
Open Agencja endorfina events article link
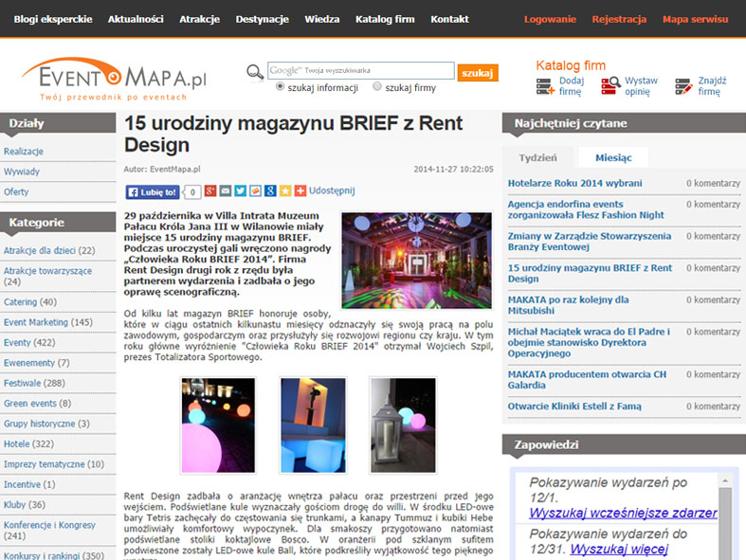pos(586,209)
